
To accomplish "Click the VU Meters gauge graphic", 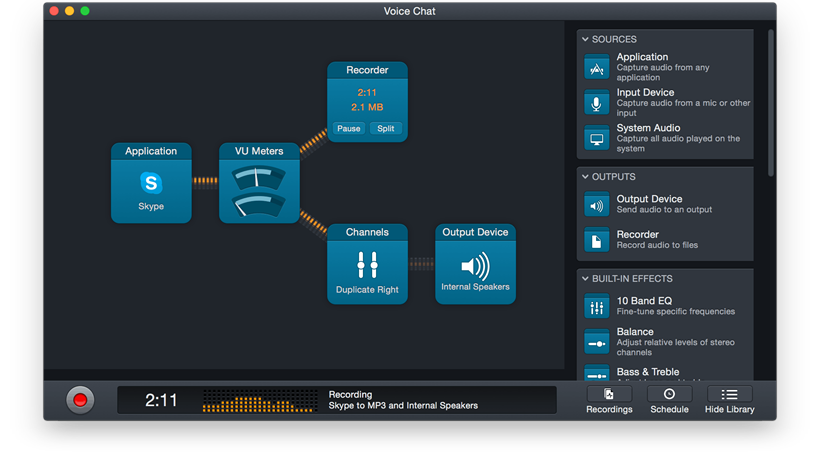I will (259, 191).
